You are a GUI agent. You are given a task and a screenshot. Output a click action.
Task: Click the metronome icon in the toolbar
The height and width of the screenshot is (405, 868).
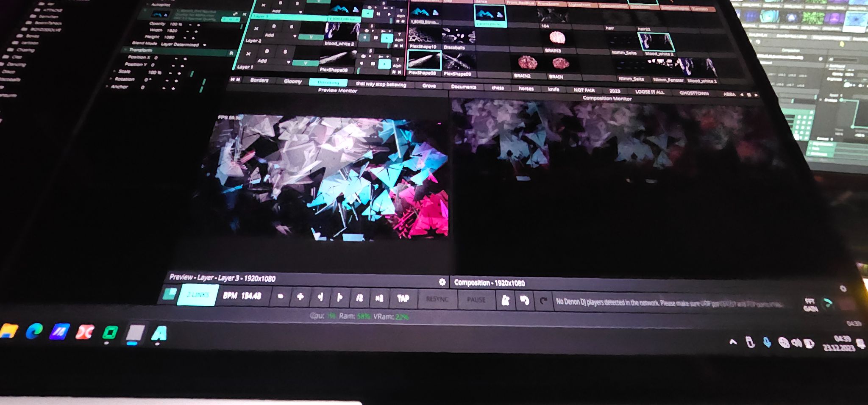pyautogui.click(x=505, y=300)
